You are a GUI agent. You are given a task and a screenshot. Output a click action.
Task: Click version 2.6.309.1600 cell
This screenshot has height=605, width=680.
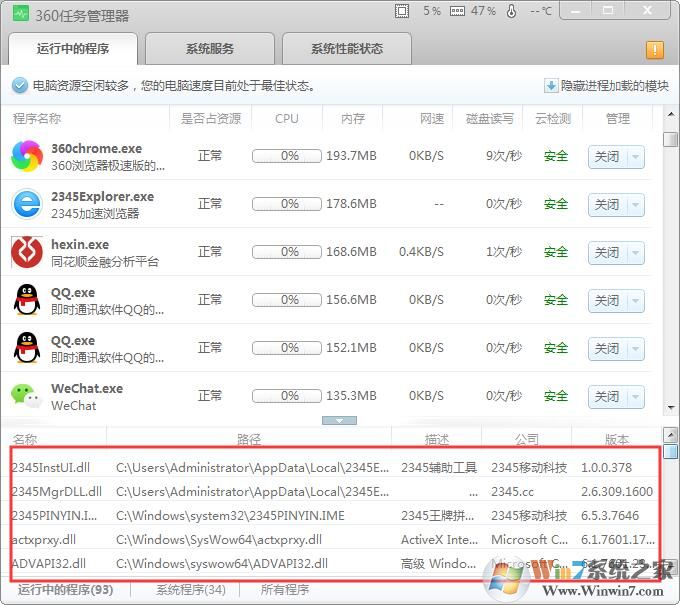[x=617, y=491]
